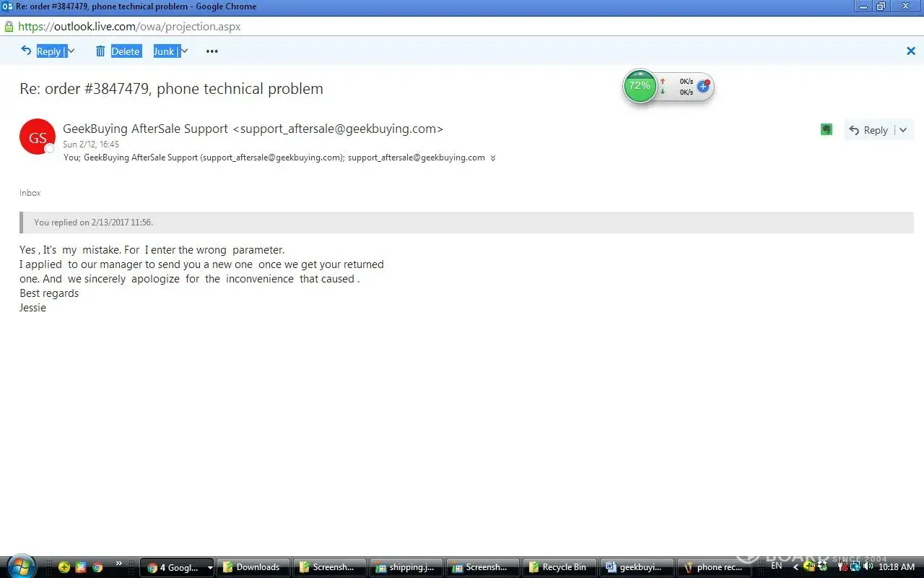Click the sender name GeekBuying AfterSale Support
Screen dimensions: 924x578
tap(145, 129)
